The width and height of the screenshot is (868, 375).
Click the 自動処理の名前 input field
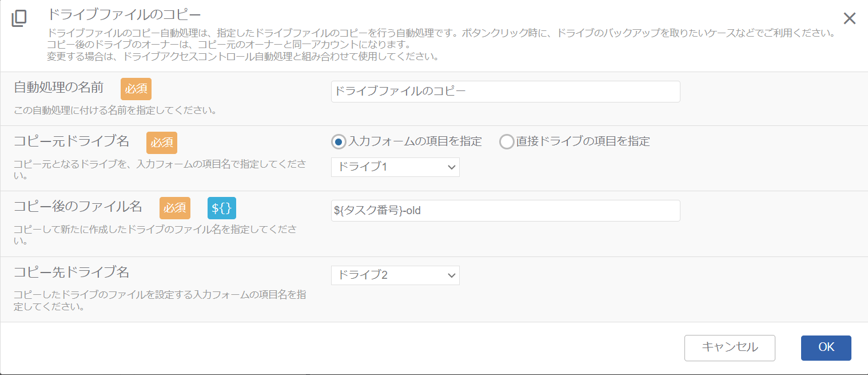[505, 92]
